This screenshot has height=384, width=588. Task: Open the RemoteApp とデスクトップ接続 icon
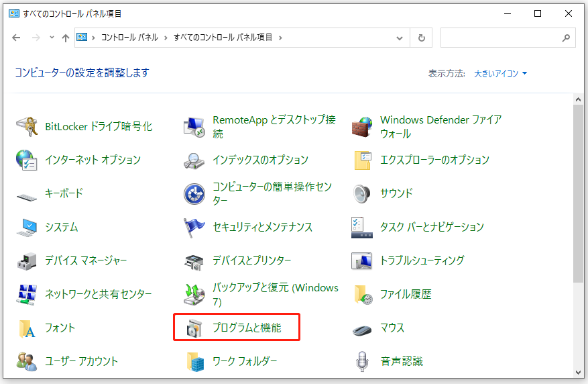click(x=194, y=127)
